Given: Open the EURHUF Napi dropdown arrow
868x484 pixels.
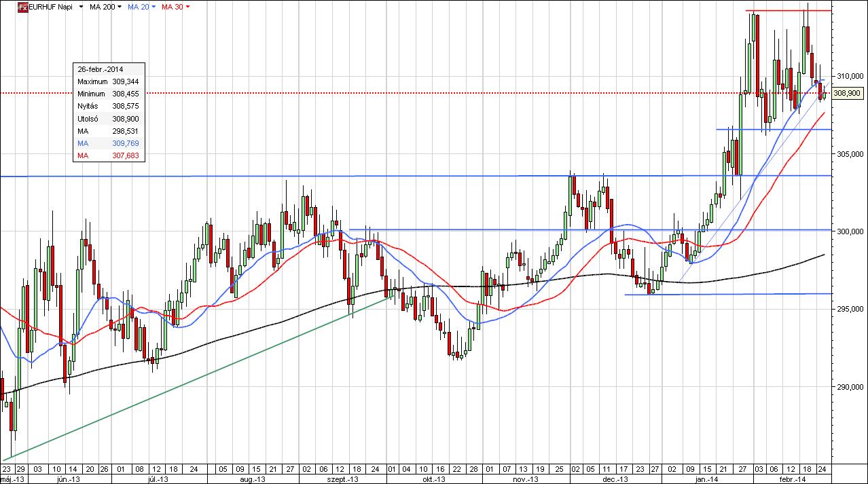Looking at the screenshot, I should 82,7.
